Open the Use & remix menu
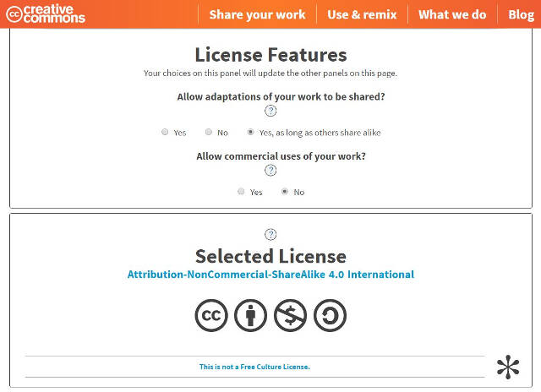This screenshot has width=541, height=392. [362, 14]
